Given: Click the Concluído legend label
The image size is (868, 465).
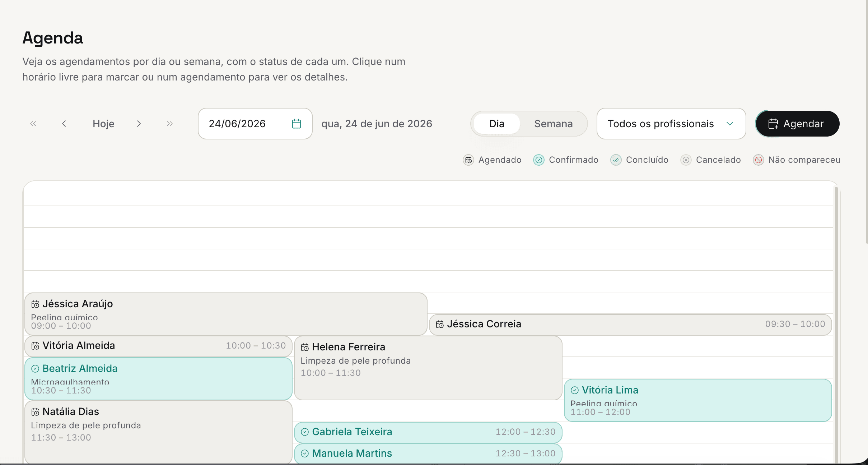Looking at the screenshot, I should tap(647, 160).
